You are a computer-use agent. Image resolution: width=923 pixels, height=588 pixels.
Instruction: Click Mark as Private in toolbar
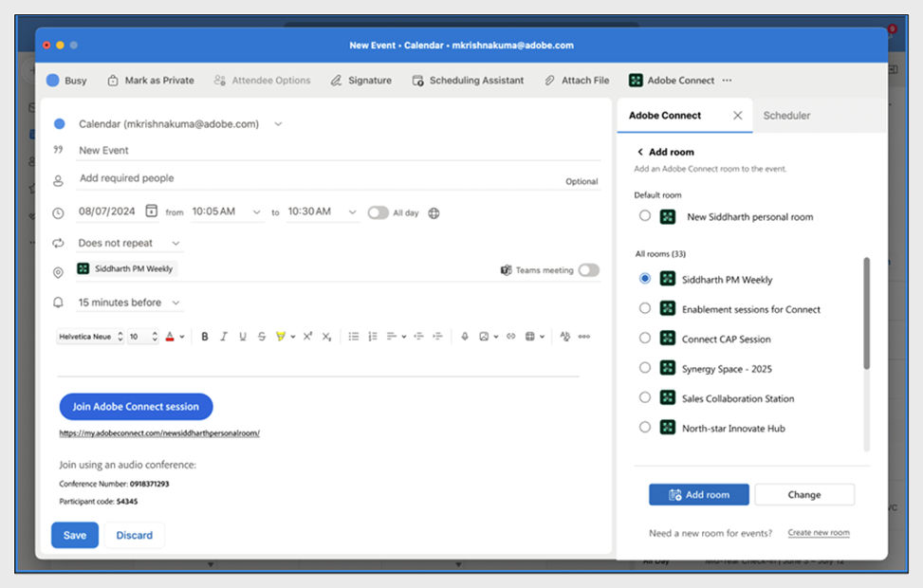point(151,80)
